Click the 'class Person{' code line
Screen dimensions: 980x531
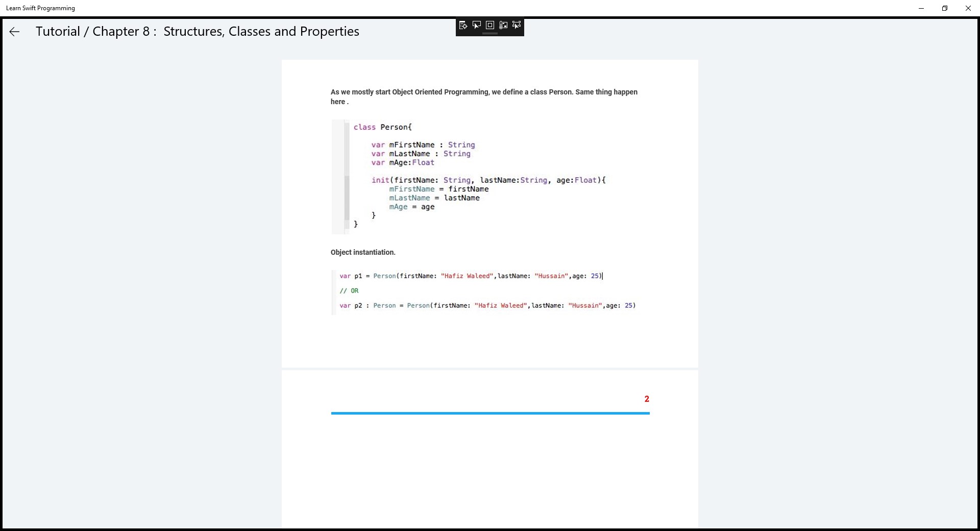pyautogui.click(x=382, y=127)
